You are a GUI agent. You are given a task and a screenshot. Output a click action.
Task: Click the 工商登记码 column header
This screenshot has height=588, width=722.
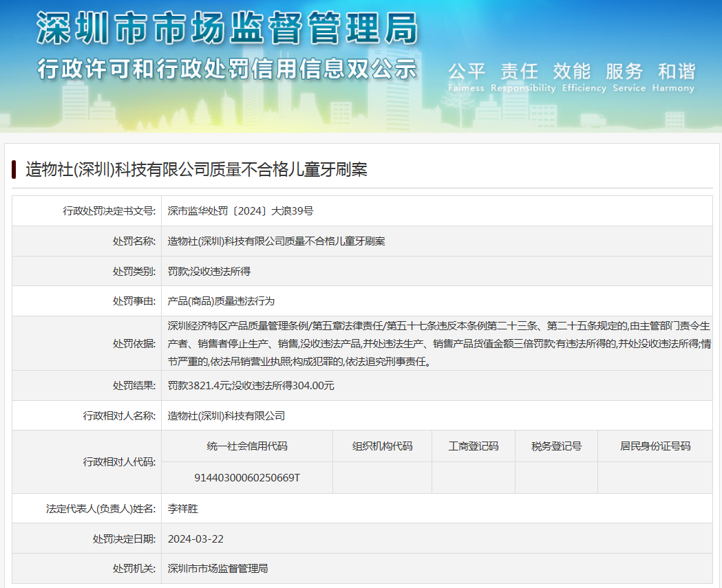pos(474,446)
